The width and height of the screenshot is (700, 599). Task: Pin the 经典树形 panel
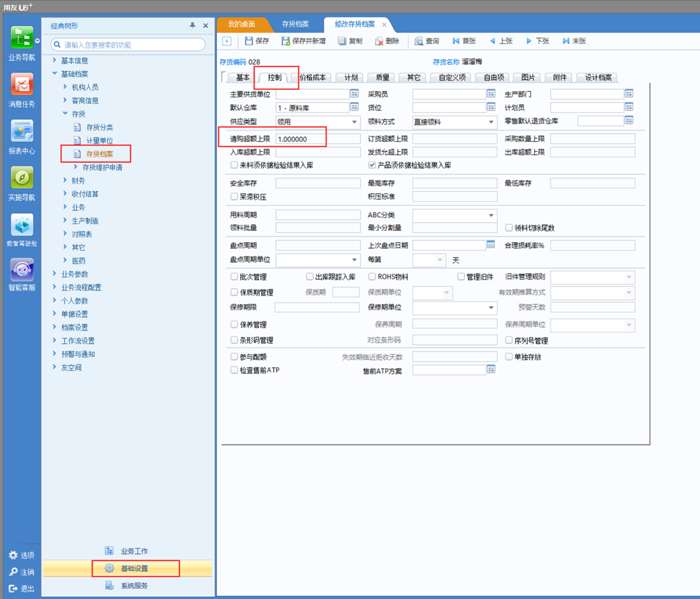[x=192, y=25]
